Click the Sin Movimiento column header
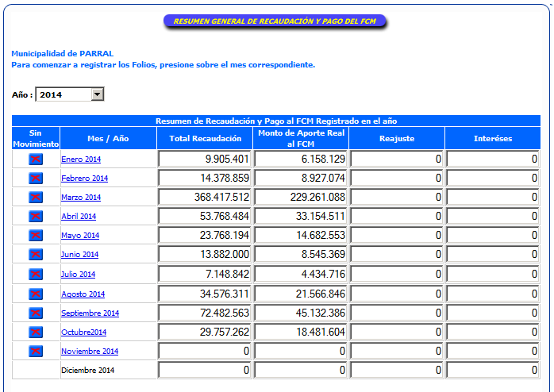 [x=36, y=138]
